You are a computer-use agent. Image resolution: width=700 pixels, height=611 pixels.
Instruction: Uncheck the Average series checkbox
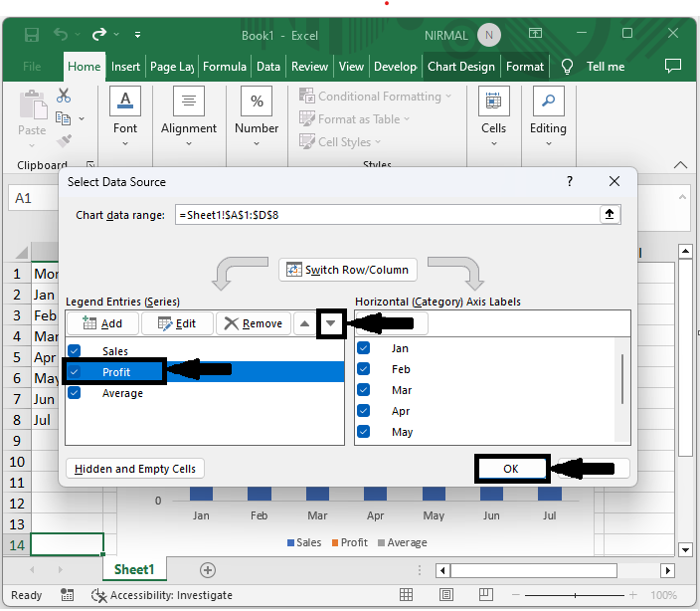click(x=74, y=393)
